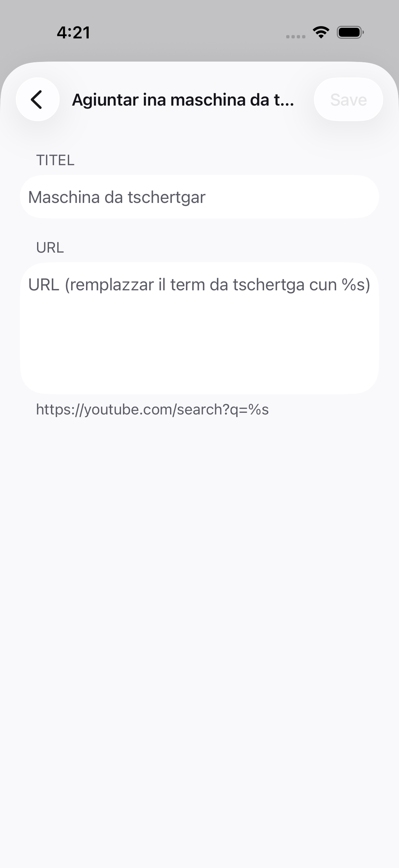Save the new search engine
Viewport: 399px width, 868px height.
[348, 99]
